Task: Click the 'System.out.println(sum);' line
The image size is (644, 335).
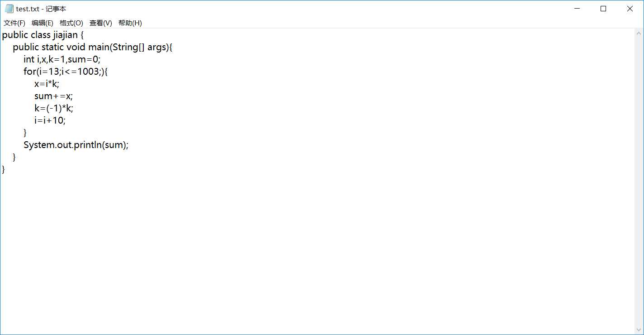Action: (76, 145)
